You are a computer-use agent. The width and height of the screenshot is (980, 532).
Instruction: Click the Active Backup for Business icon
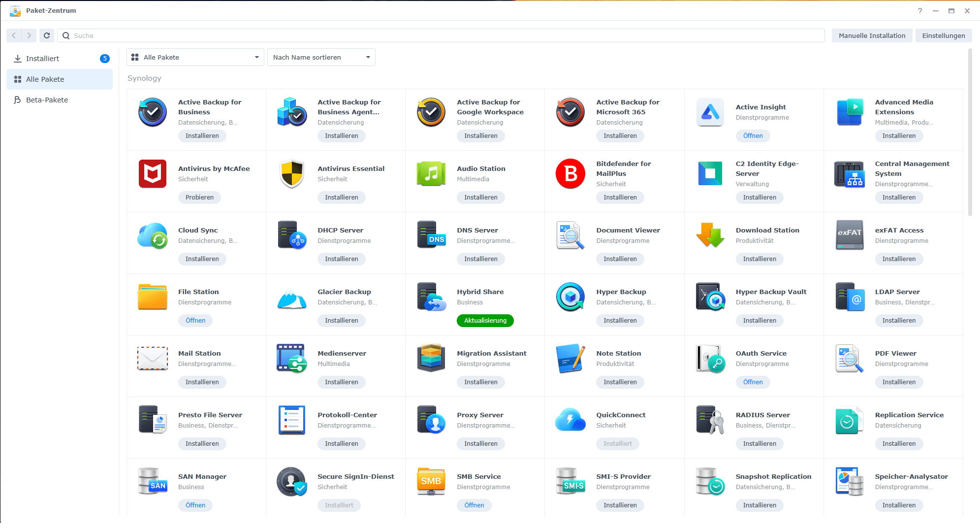(x=153, y=112)
